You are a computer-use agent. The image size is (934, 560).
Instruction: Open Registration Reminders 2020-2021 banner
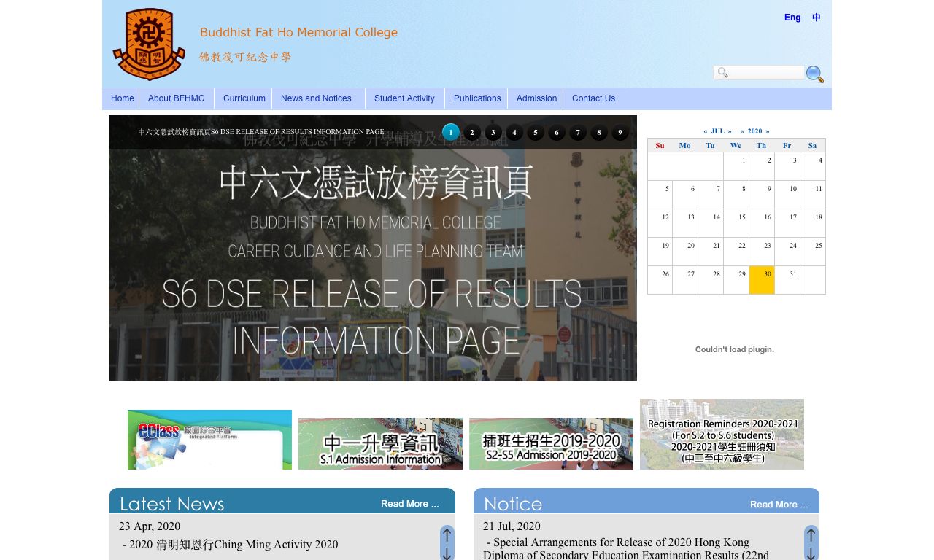pyautogui.click(x=722, y=434)
